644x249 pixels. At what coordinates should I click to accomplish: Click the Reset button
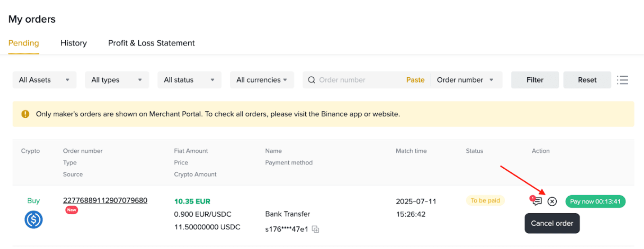pos(587,80)
